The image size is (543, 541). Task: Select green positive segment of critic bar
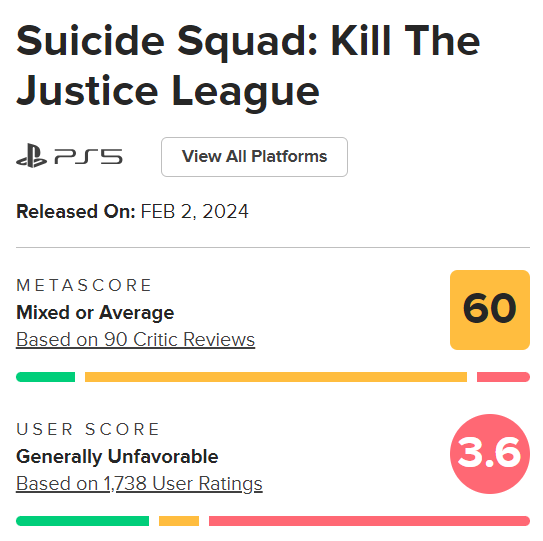[x=45, y=377]
